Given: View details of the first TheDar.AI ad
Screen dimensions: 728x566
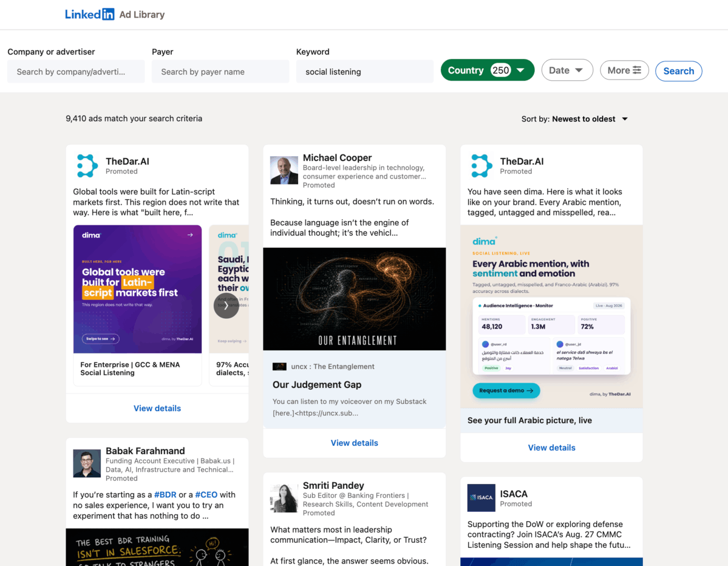Looking at the screenshot, I should tap(157, 408).
